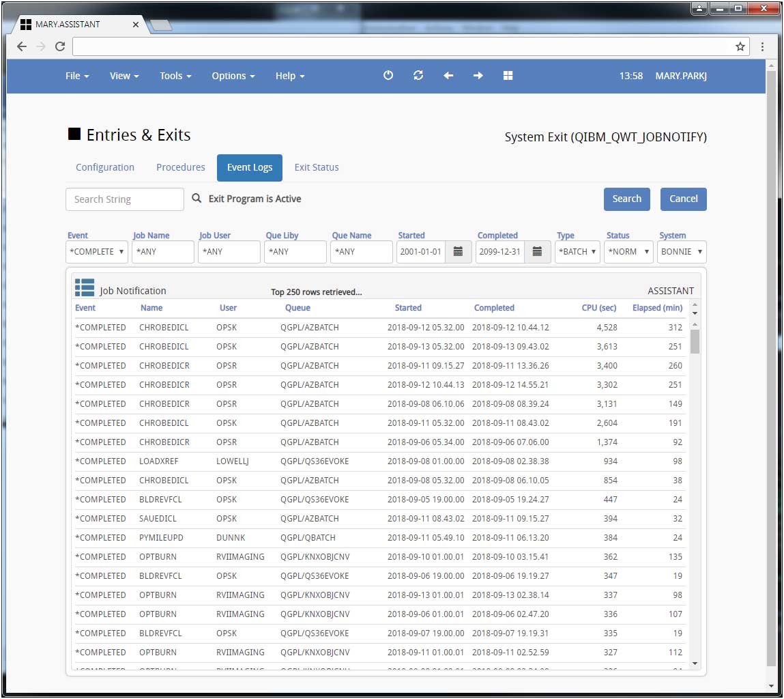
Task: Click the Job Notification list icon
Action: pos(85,288)
